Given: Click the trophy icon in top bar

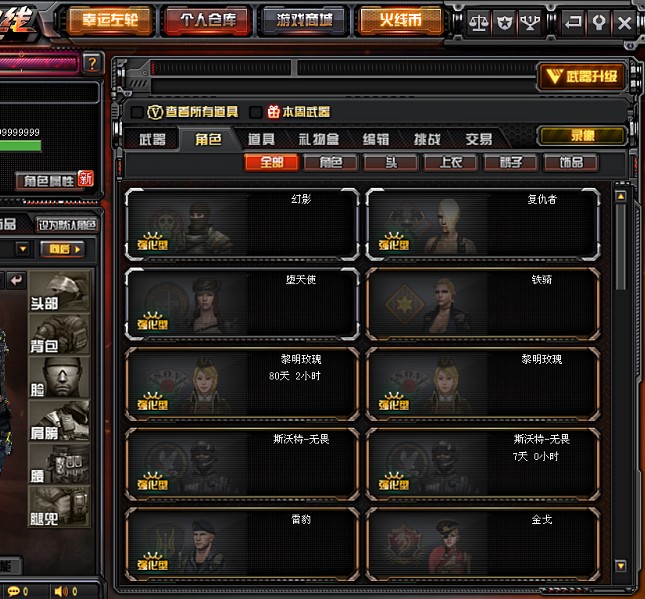Looking at the screenshot, I should click(530, 23).
